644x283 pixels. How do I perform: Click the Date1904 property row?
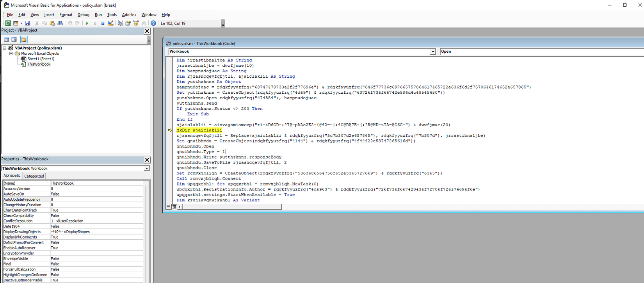coord(73,226)
